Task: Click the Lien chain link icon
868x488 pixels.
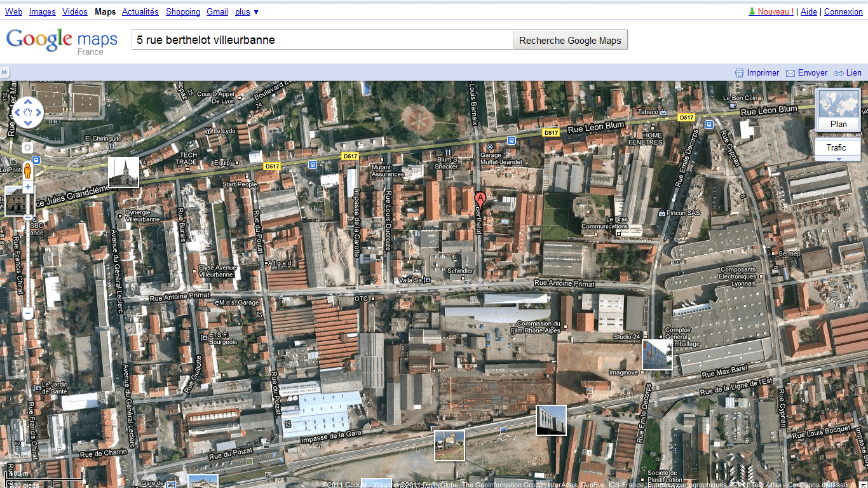Action: (839, 73)
